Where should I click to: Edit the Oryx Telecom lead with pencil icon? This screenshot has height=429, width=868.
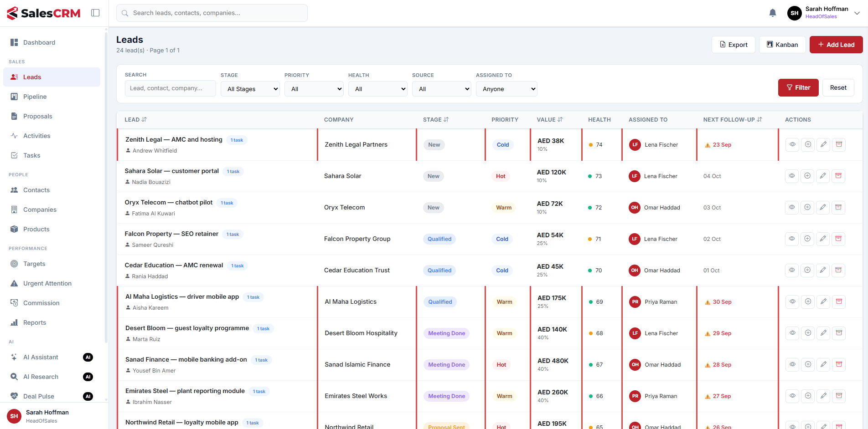(x=823, y=207)
